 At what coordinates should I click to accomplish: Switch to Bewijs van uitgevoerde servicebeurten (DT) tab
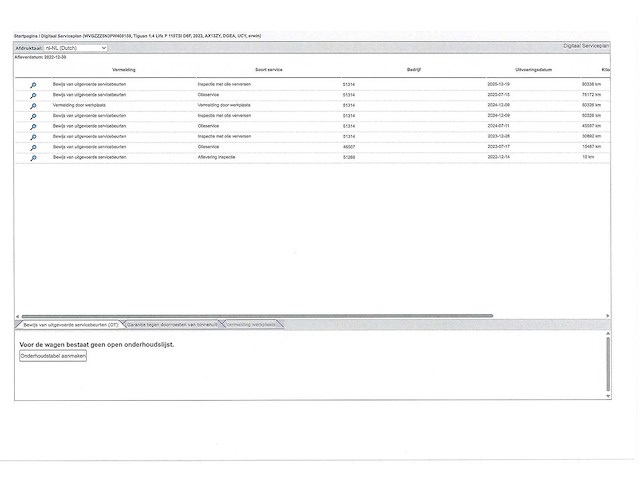click(x=70, y=325)
